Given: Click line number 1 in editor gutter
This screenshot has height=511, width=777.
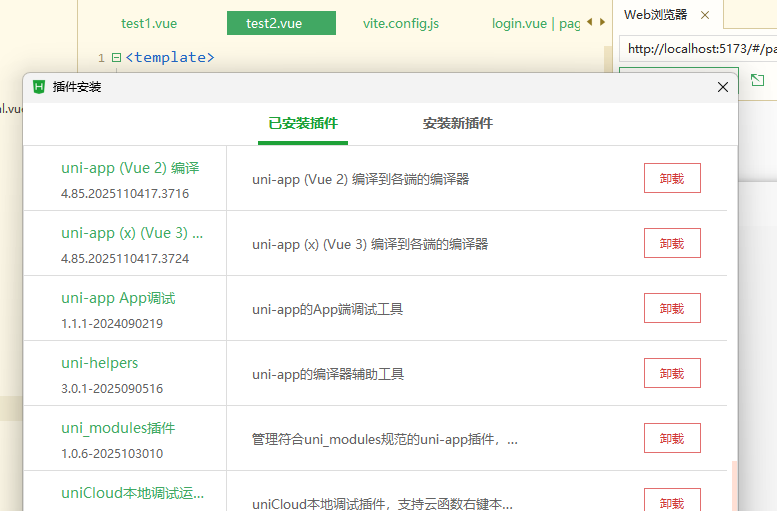Looking at the screenshot, I should (x=101, y=58).
